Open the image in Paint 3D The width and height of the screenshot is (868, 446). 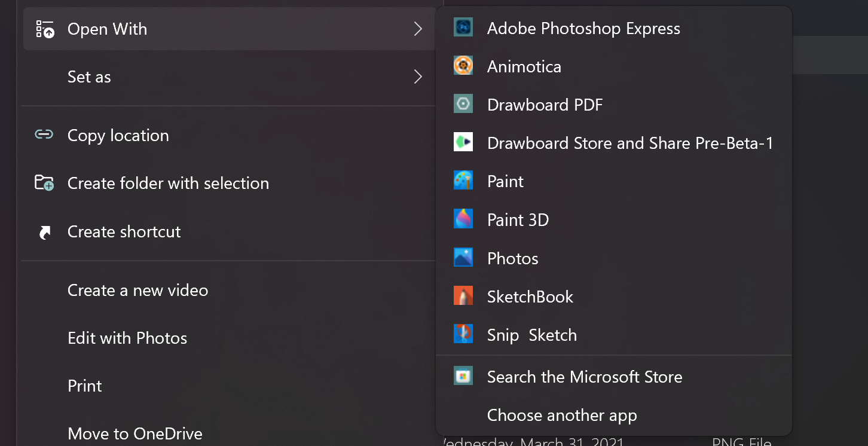[x=614, y=219]
